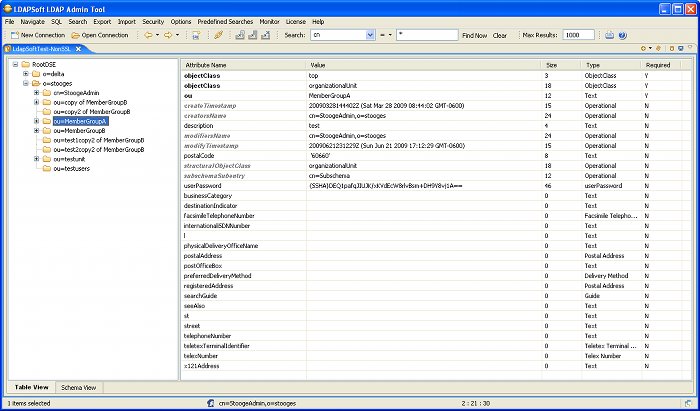Click the printer icon in toolbar
The image size is (700, 411).
coord(607,35)
